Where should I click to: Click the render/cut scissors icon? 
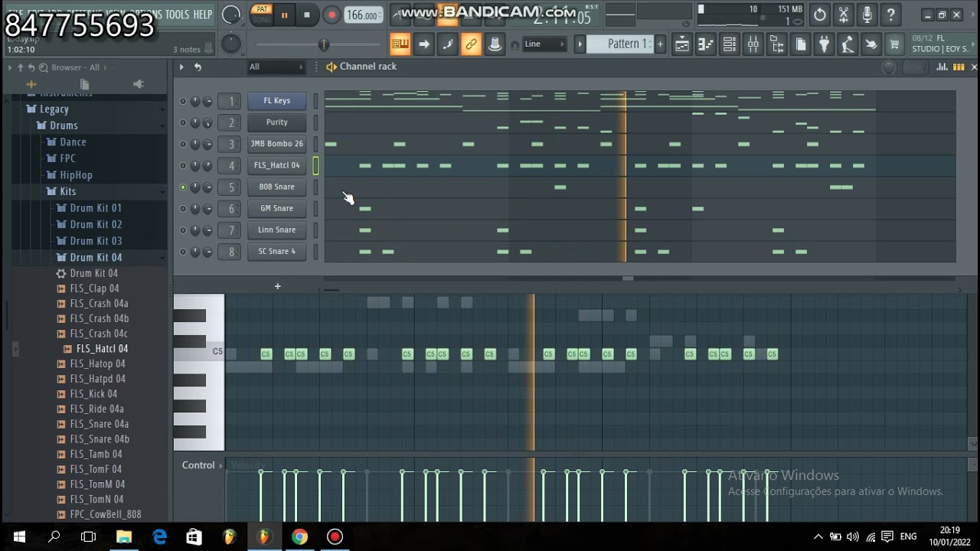(x=844, y=15)
